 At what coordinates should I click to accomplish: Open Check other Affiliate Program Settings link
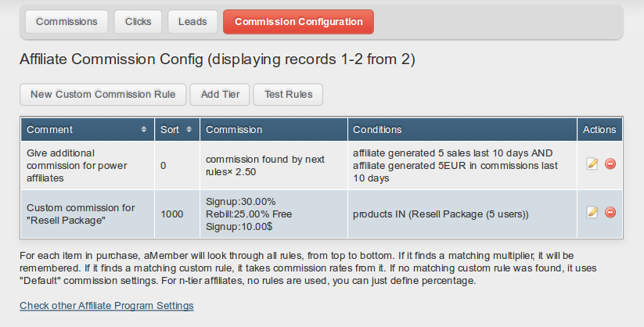[x=106, y=305]
